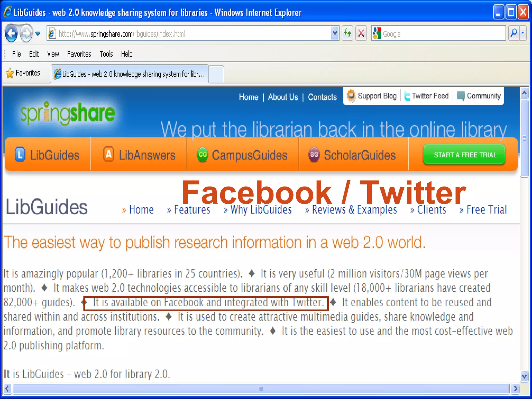This screenshot has height=399, width=532.
Task: Open the Help menu
Action: [x=127, y=54]
